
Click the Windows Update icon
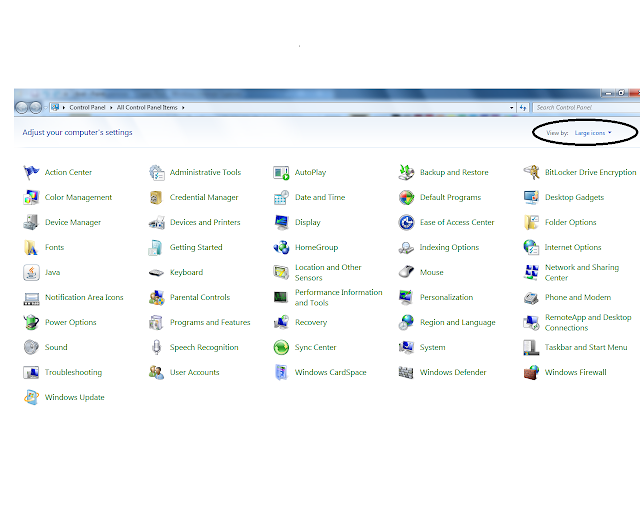coord(31,397)
